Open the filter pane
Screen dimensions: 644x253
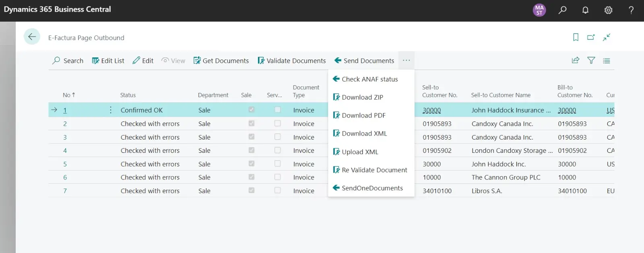(591, 60)
